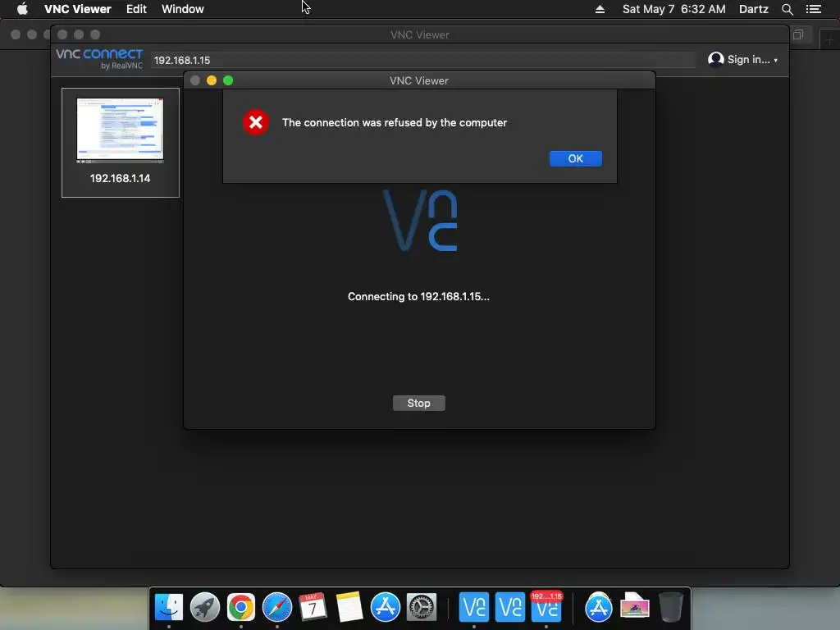The height and width of the screenshot is (630, 840).
Task: Click the 192.168.1.14 label under the thumbnail
Action: 120,178
